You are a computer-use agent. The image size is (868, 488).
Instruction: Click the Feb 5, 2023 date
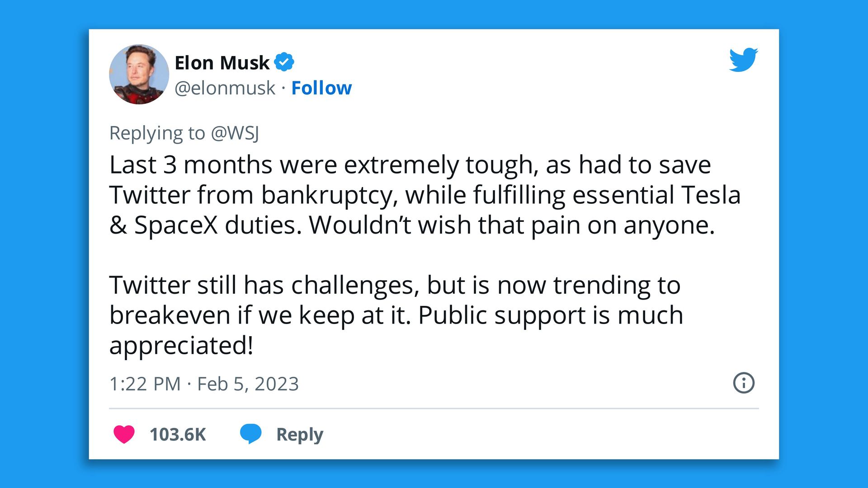[x=248, y=384]
